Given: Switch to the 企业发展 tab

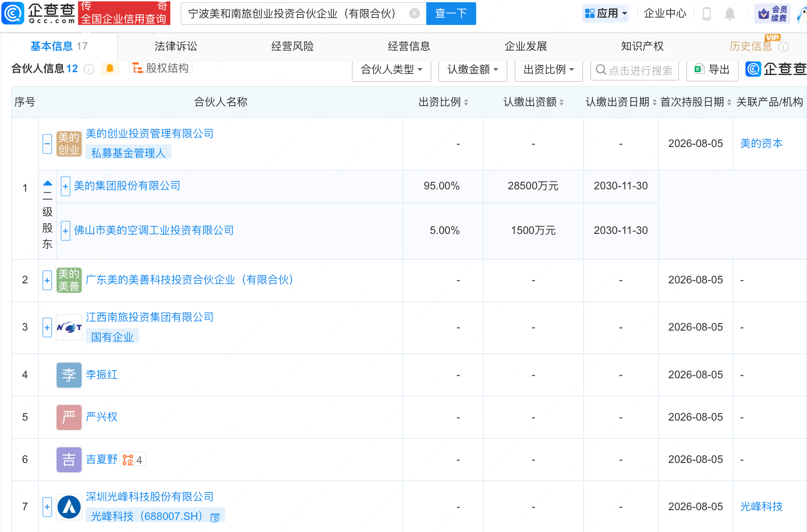Looking at the screenshot, I should coord(526,46).
